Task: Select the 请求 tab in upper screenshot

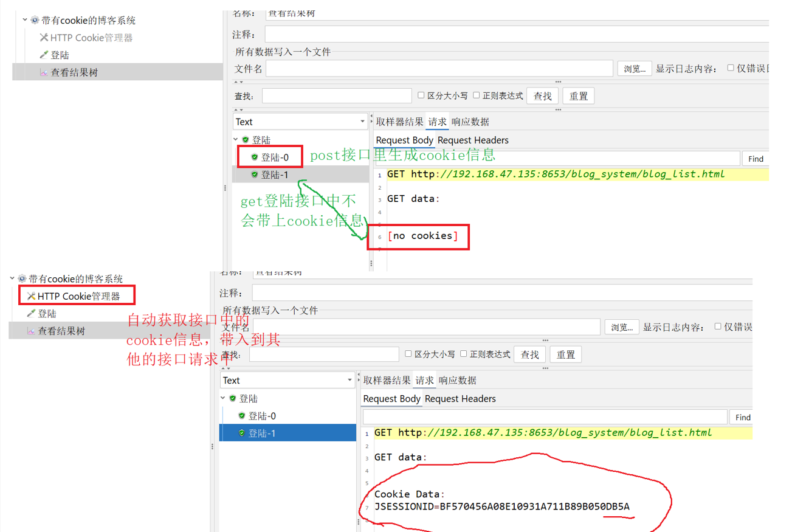Action: click(x=437, y=122)
